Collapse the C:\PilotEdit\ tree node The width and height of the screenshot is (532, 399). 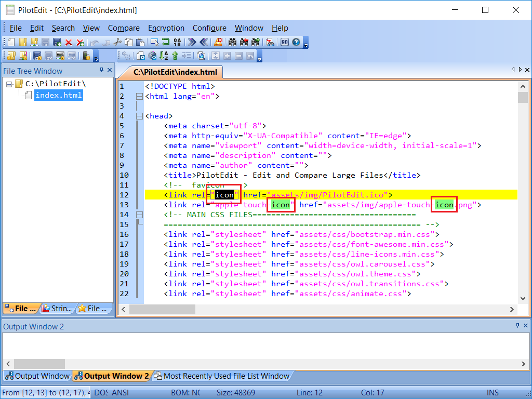(9, 84)
